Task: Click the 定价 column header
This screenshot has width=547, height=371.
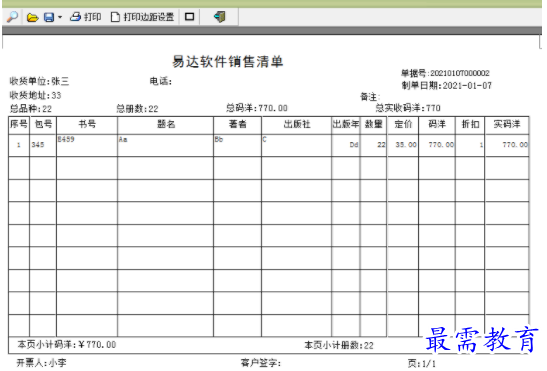Action: point(403,124)
